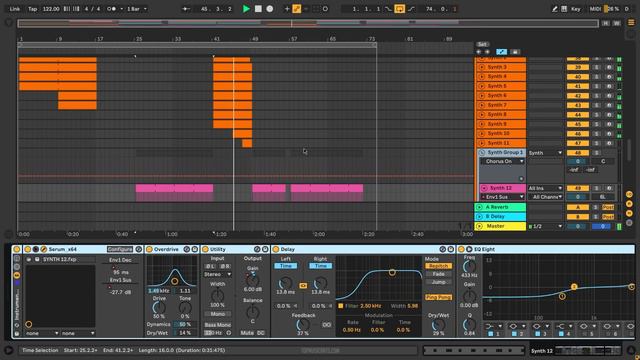Click the Stop transport button
This screenshot has width=640, height=360.
click(x=258, y=9)
